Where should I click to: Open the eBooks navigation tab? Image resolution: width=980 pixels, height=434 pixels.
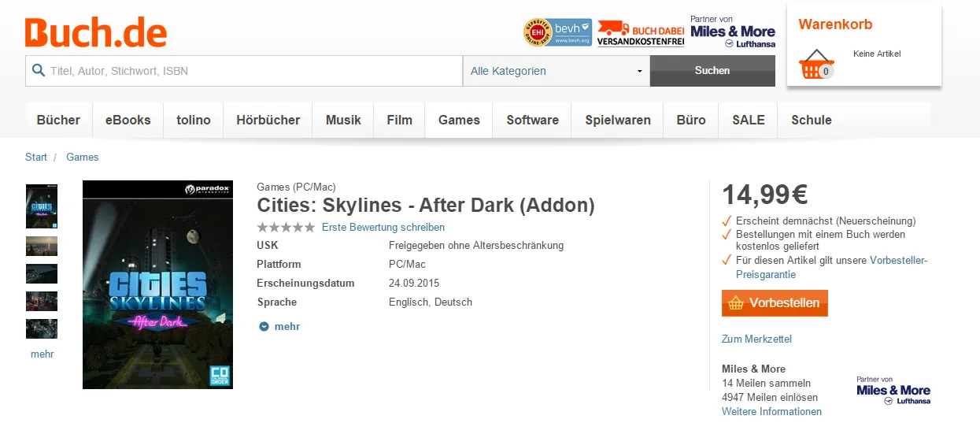(128, 121)
